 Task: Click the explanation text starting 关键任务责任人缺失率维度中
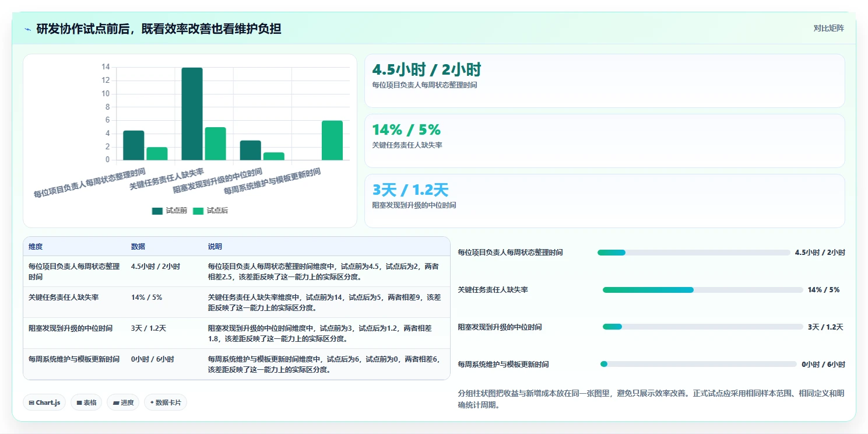(325, 302)
